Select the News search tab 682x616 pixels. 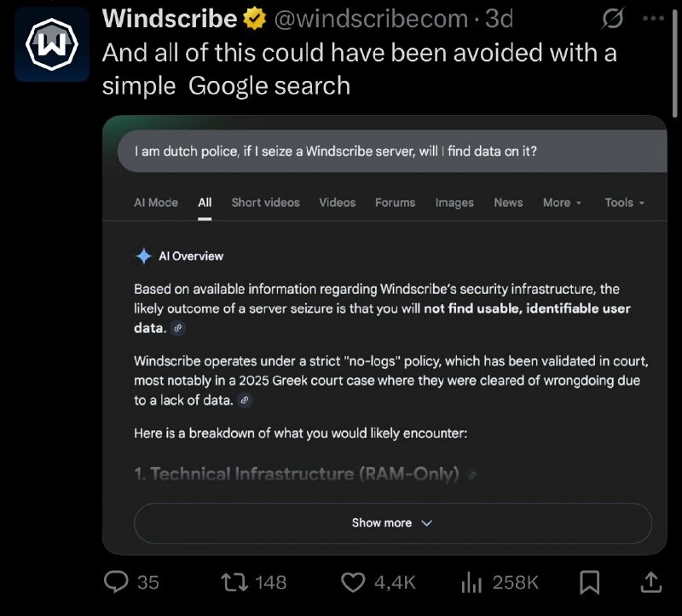click(508, 203)
